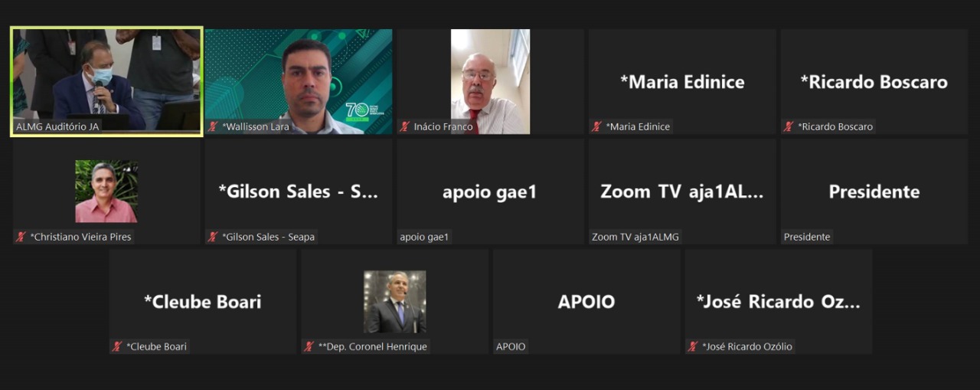The image size is (980, 390).
Task: Click Dep. Coronel Henrique profile picture
Action: [394, 302]
